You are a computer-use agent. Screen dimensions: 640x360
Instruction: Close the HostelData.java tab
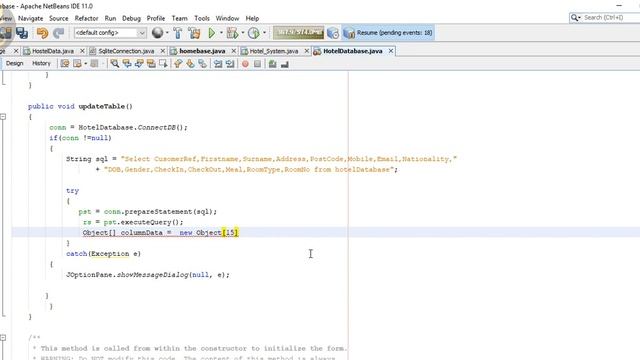(82, 51)
